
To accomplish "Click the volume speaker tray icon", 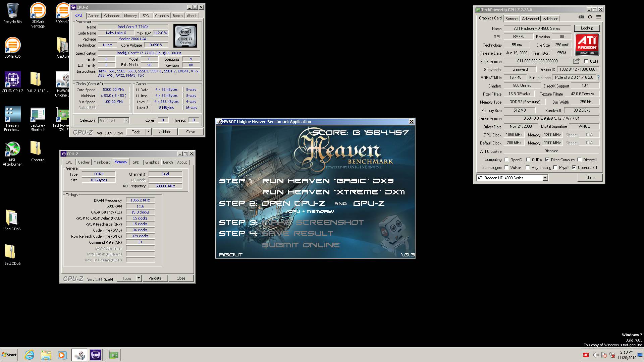I will [x=595, y=355].
